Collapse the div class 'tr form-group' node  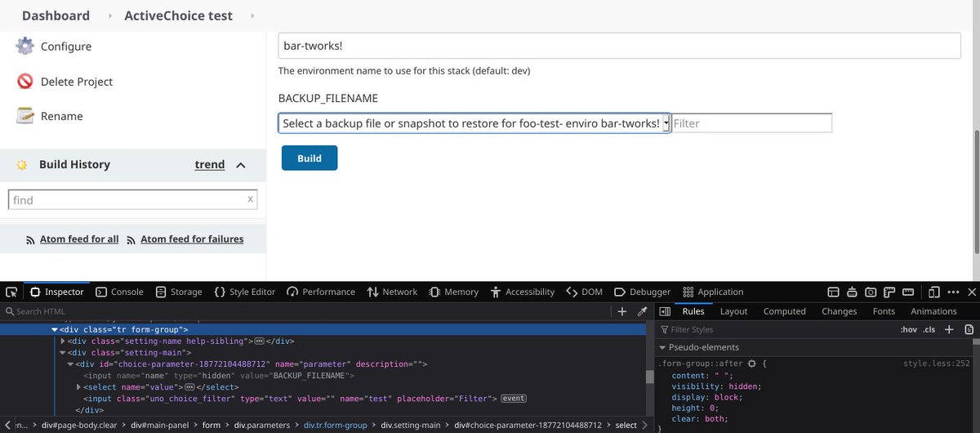coord(55,329)
